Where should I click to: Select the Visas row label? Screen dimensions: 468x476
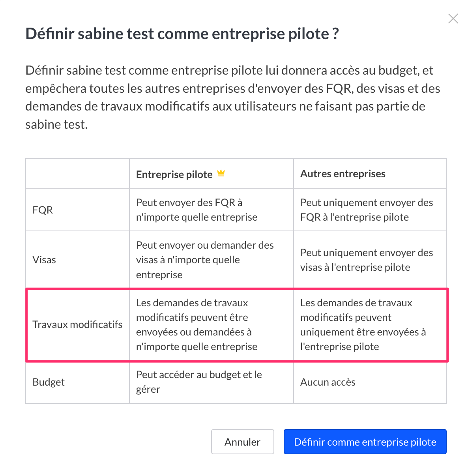point(44,260)
